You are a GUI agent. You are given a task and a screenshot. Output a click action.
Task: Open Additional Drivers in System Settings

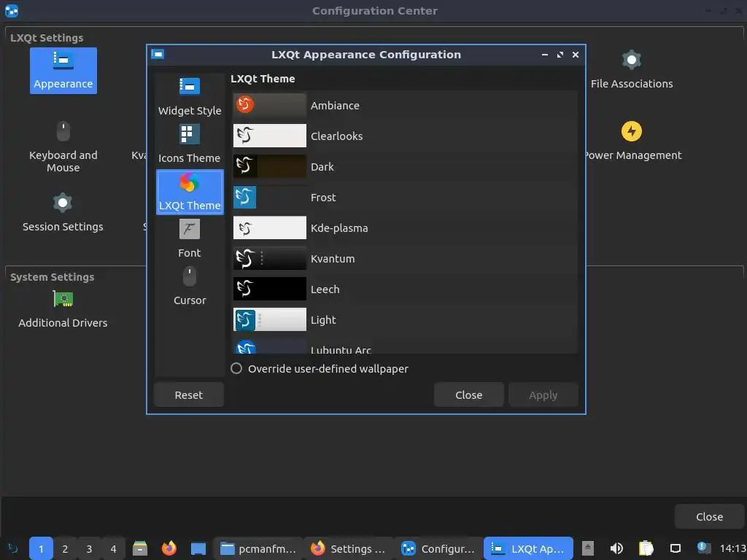pos(63,309)
